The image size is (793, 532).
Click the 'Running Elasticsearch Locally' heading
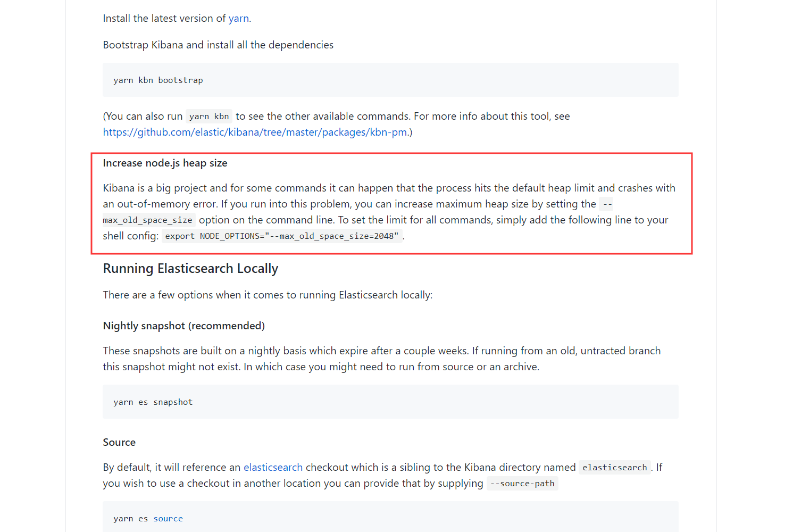pos(190,269)
